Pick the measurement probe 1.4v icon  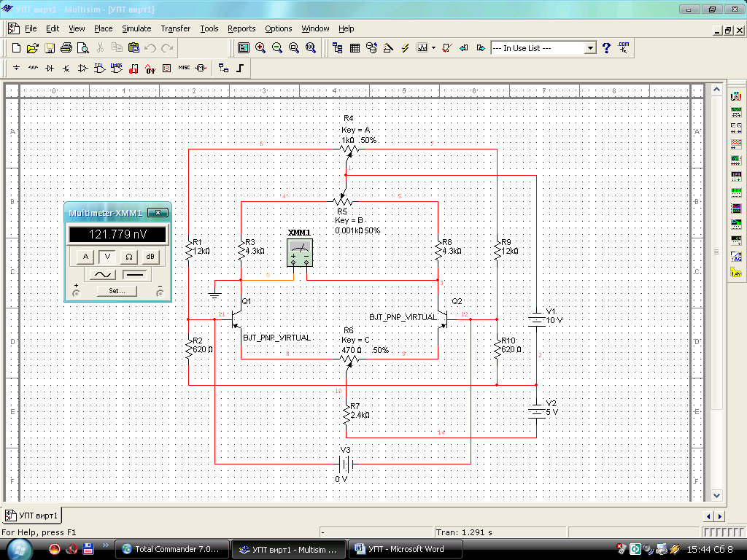[736, 273]
